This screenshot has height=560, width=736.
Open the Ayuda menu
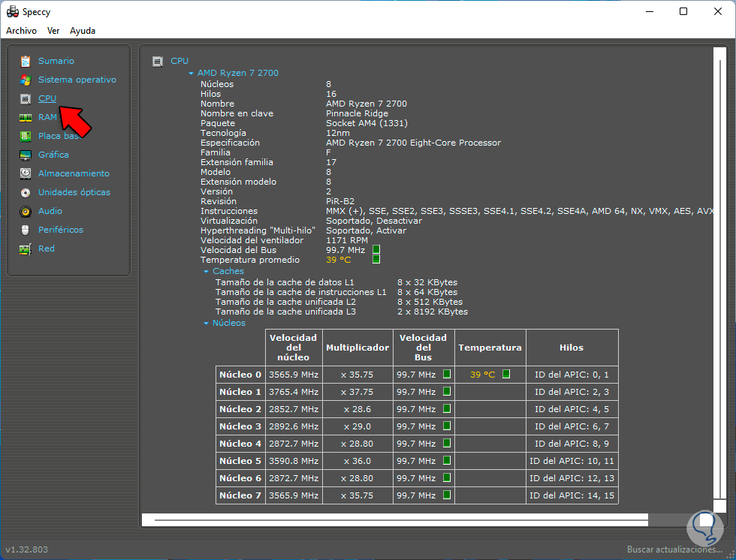[x=83, y=31]
